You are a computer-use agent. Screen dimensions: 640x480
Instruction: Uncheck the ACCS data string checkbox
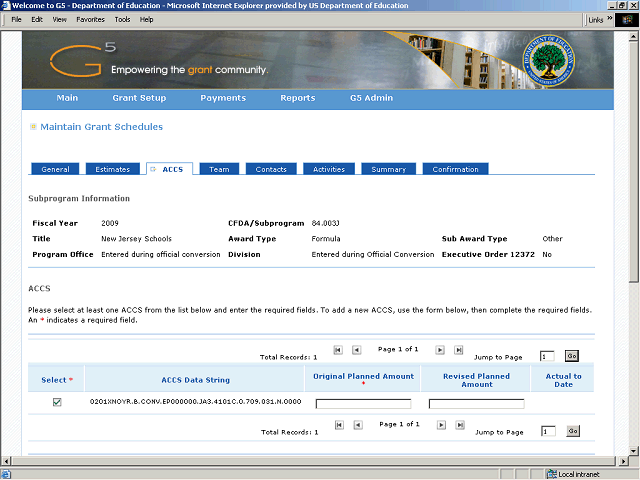click(x=57, y=402)
